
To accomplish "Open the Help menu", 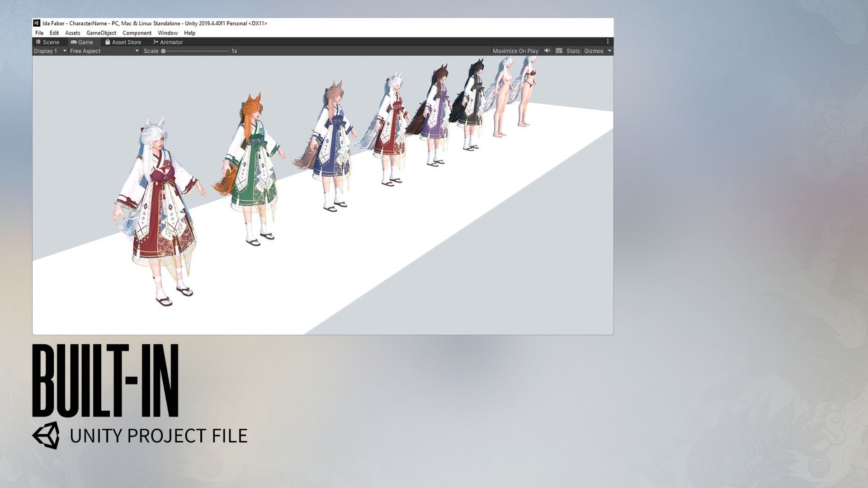I will pos(190,33).
